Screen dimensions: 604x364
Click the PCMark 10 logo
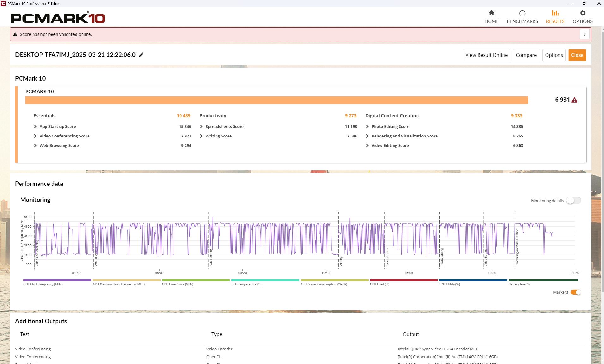pos(58,18)
